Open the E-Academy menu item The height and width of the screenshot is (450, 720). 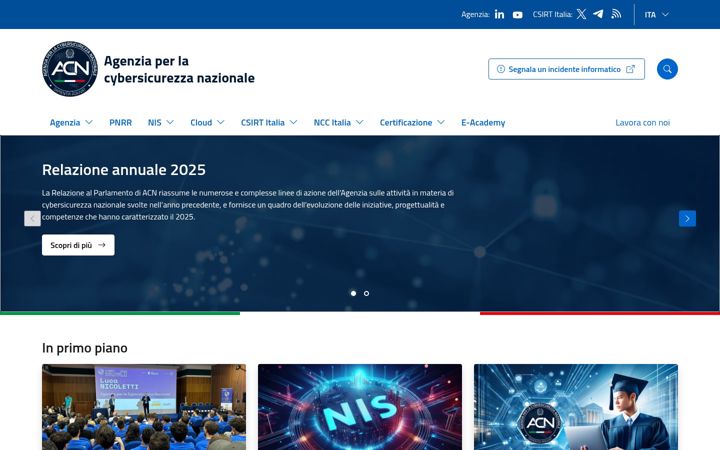click(x=483, y=123)
